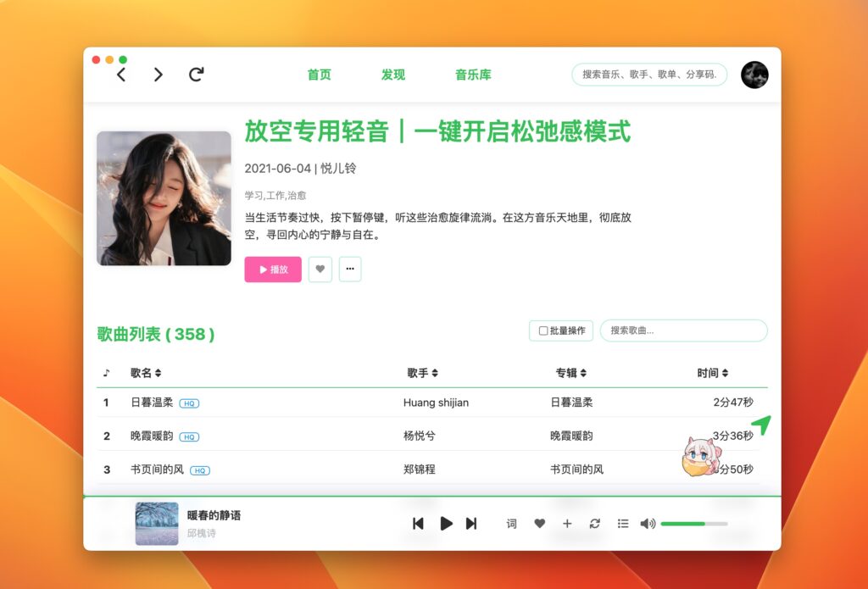Click the HQ badge next to 日暮温柔

(x=188, y=403)
